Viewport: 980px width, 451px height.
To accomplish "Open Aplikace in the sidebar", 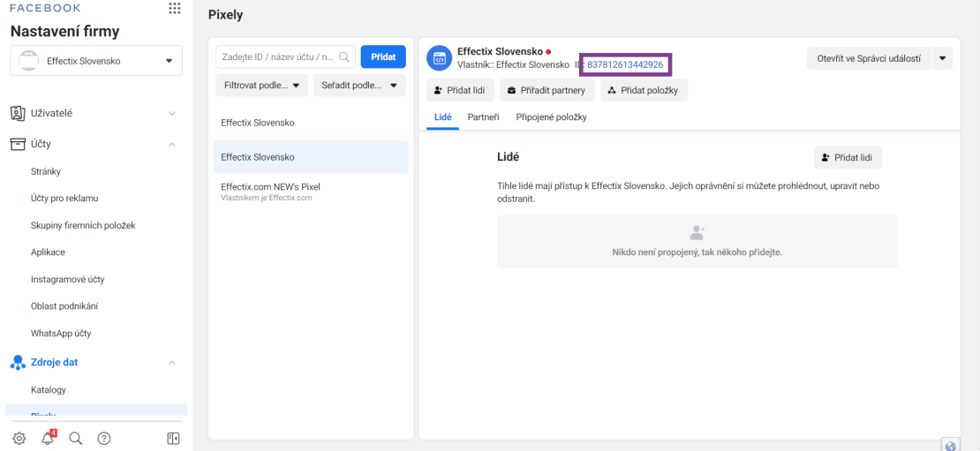I will pyautogui.click(x=49, y=252).
